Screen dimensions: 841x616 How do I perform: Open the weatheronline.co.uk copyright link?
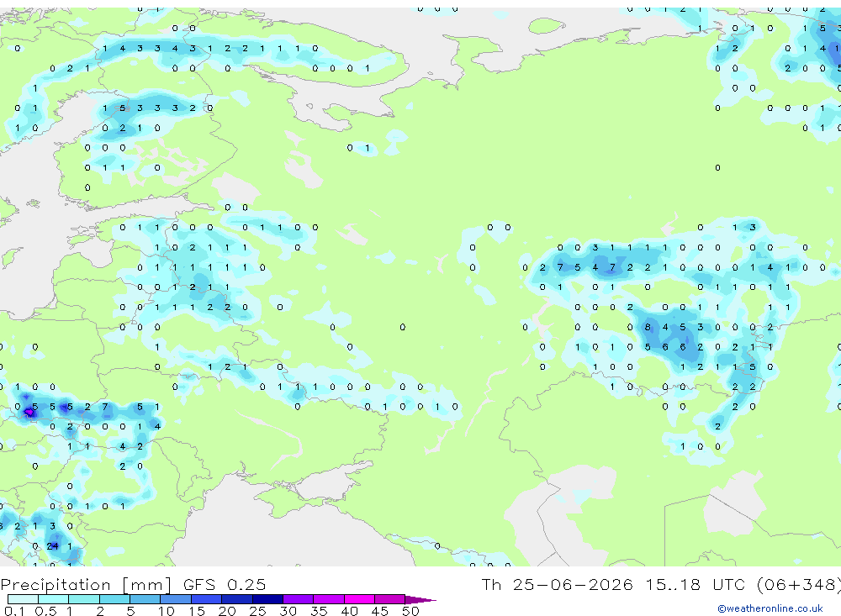770,608
